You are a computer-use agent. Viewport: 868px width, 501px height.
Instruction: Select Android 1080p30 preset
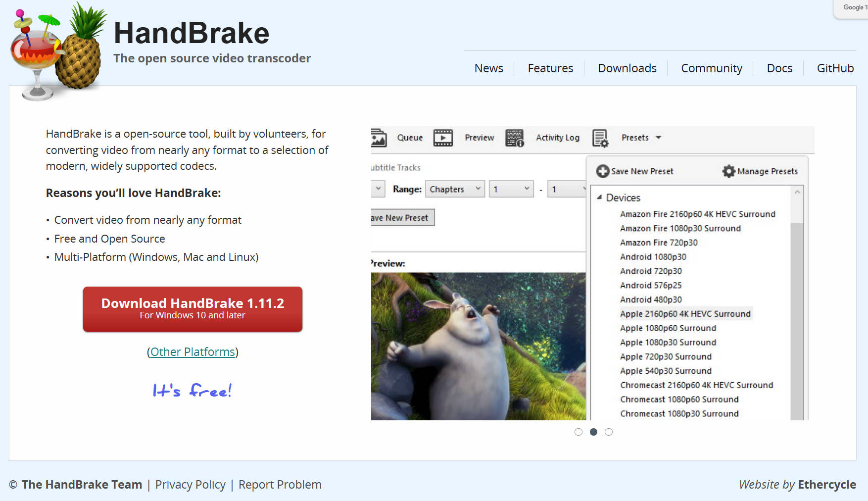click(653, 257)
